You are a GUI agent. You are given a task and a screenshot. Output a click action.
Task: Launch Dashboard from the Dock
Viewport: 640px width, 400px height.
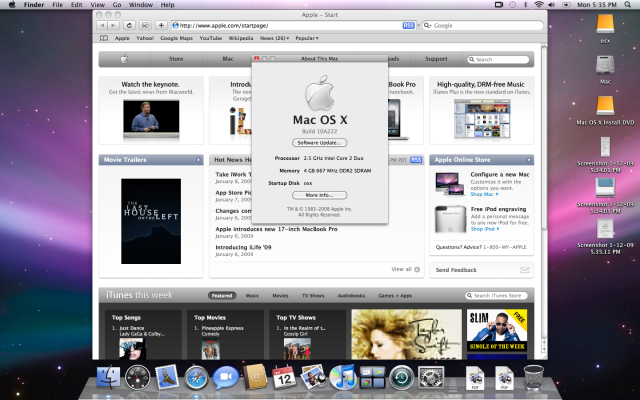coord(138,377)
